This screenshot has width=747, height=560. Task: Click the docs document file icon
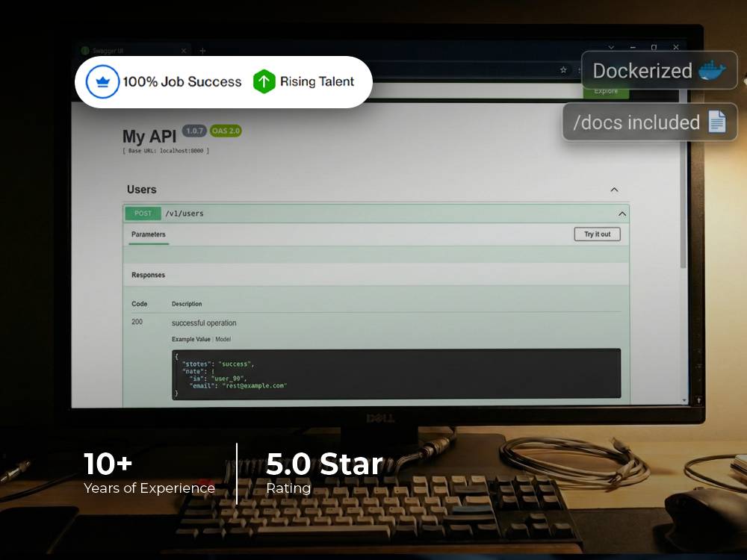click(717, 122)
